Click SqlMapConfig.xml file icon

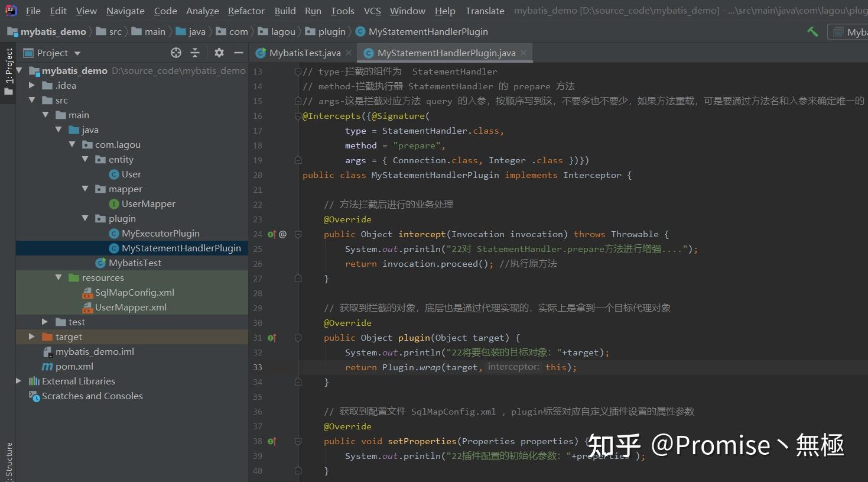click(87, 292)
